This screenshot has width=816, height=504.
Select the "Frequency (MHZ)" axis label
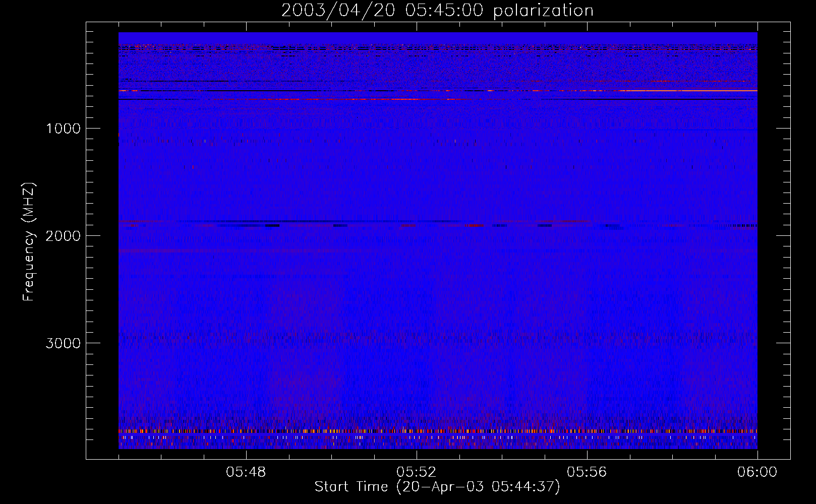28,242
